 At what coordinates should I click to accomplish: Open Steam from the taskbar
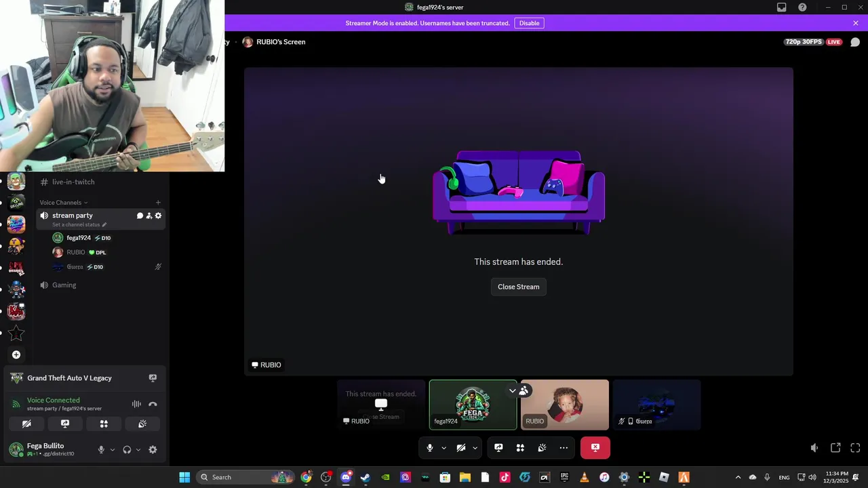click(x=366, y=477)
